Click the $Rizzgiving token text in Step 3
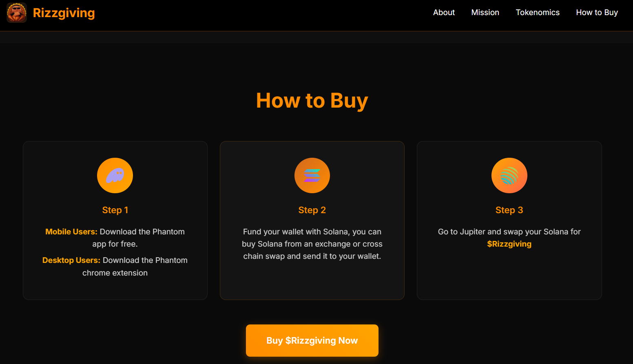633x364 pixels. [x=509, y=244]
